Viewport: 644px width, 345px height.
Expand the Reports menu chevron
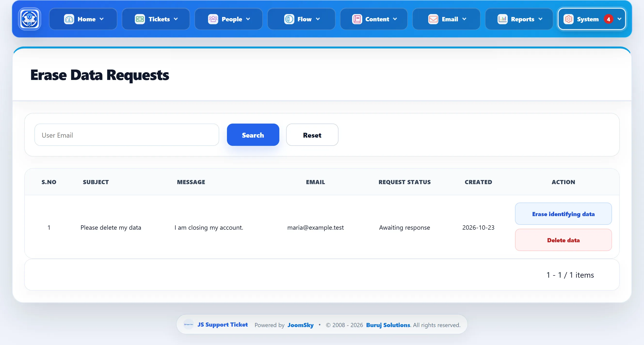click(x=540, y=19)
